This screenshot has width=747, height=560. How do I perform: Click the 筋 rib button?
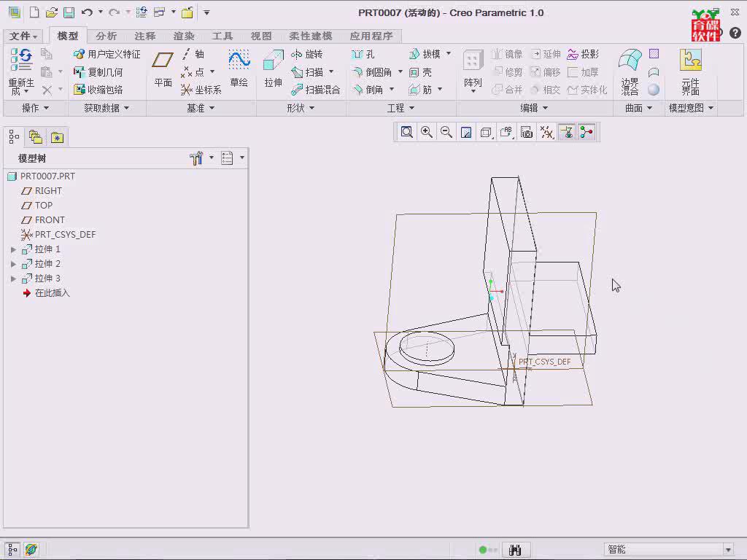tap(420, 90)
